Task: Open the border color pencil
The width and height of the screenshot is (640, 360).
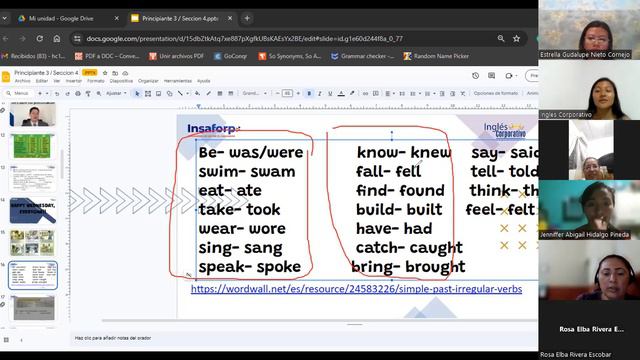Action: 209,93
